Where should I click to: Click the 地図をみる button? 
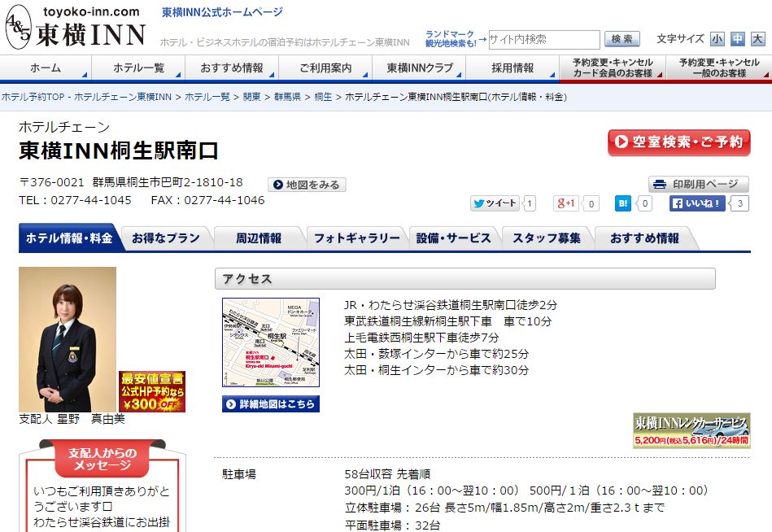click(307, 185)
